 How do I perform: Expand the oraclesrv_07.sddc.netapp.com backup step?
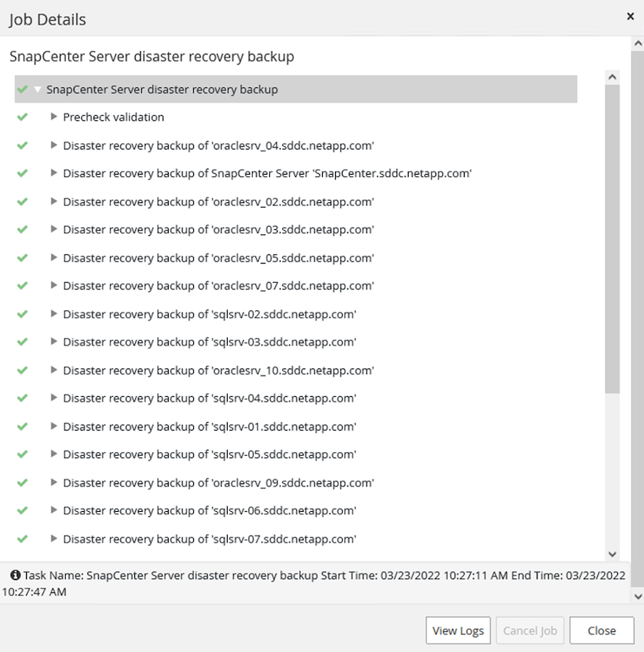pyautogui.click(x=54, y=285)
